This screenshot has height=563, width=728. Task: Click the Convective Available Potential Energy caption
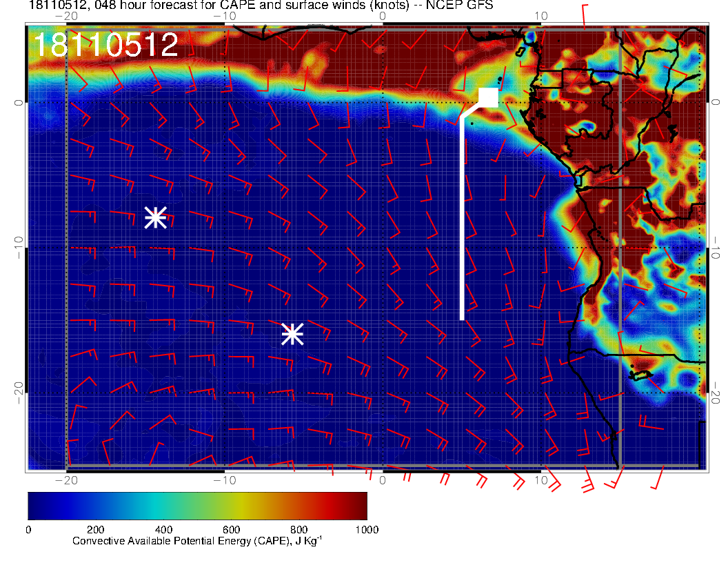197,542
